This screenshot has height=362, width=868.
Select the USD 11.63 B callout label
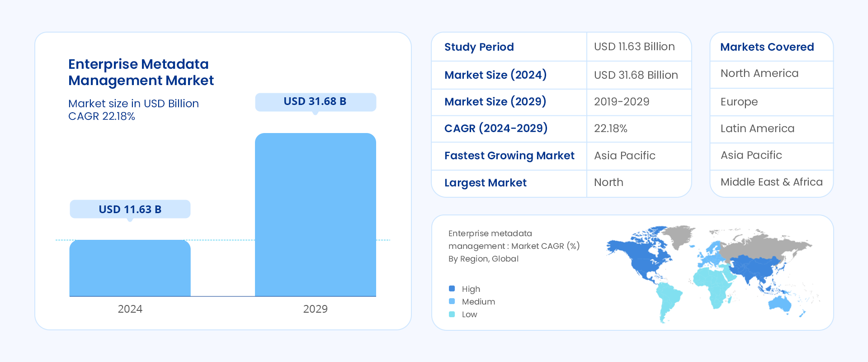[130, 209]
